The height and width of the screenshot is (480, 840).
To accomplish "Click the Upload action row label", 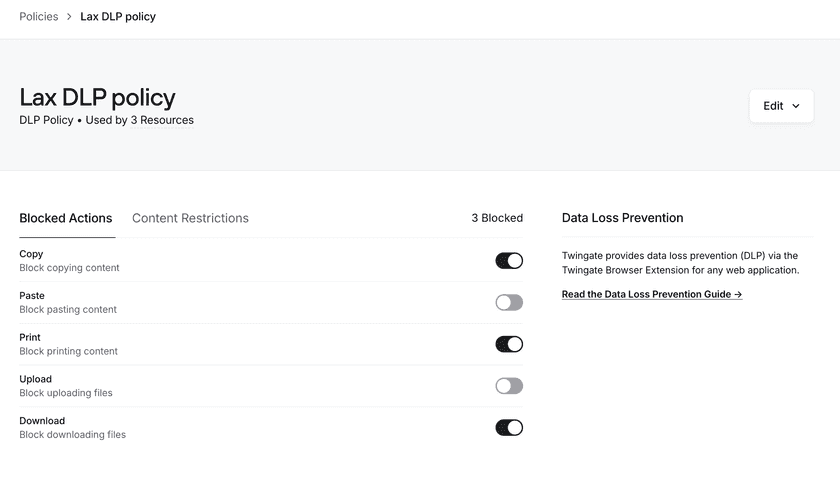I will pos(35,379).
